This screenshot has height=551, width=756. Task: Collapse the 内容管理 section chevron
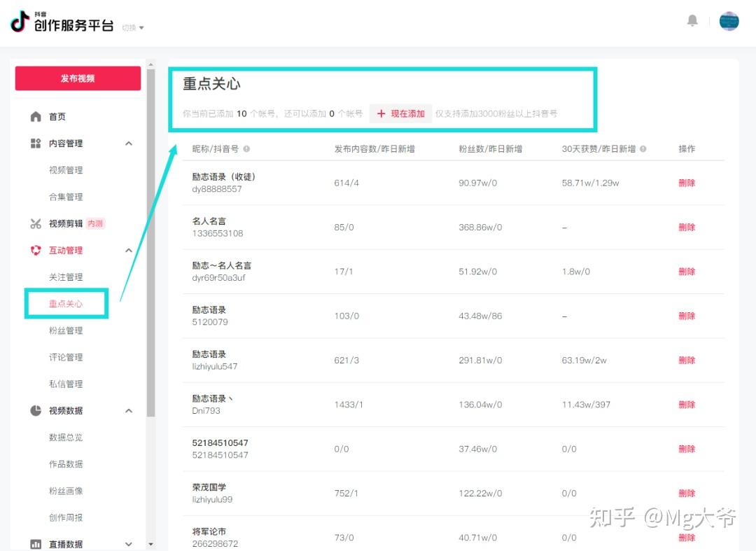click(x=129, y=143)
